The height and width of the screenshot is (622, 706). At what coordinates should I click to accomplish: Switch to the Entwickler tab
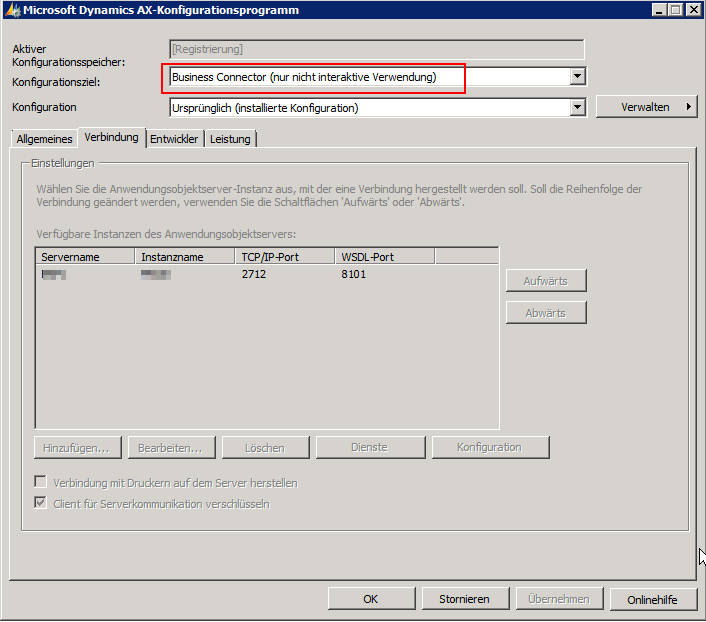tap(174, 139)
